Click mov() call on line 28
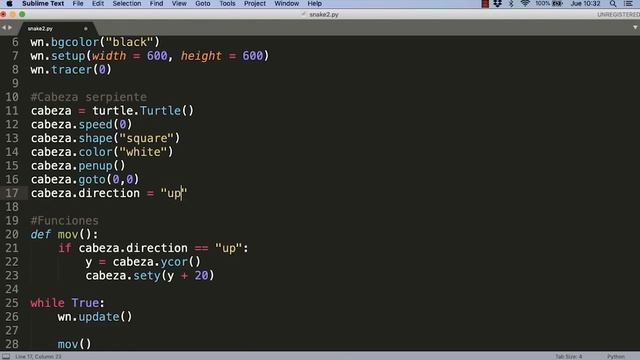This screenshot has height=360, width=640. (x=74, y=344)
